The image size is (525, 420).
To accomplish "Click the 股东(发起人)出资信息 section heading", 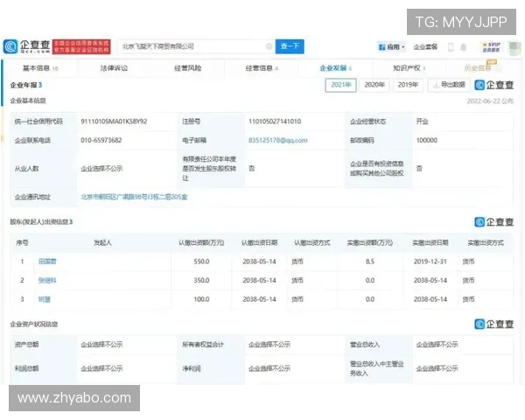I will (41, 221).
